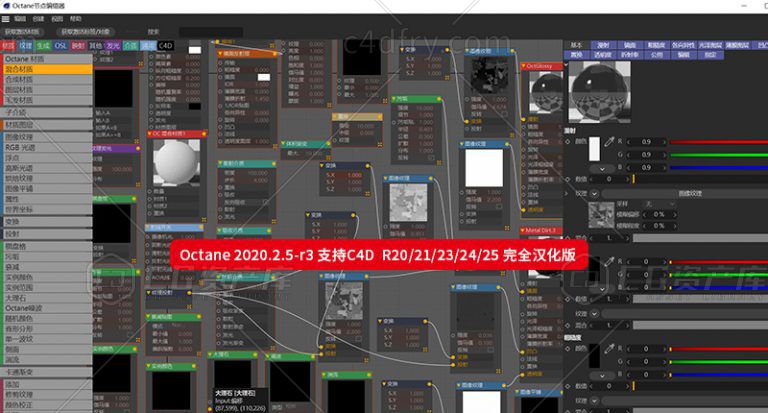
Task: Choose the 随机颜色 list entry
Action: point(47,318)
